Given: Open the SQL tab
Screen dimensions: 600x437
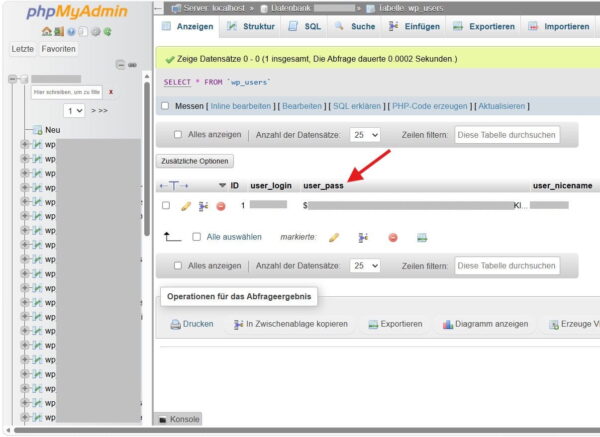Looking at the screenshot, I should click(x=305, y=26).
